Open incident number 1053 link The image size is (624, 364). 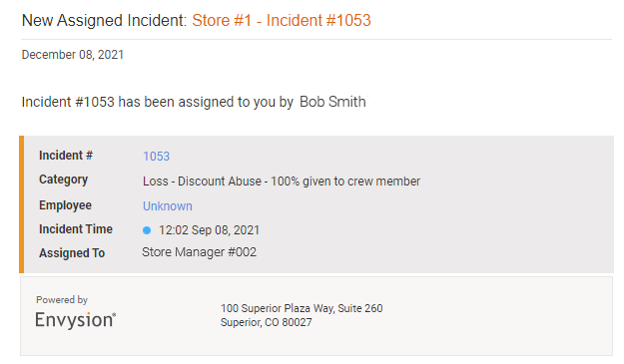pos(156,157)
